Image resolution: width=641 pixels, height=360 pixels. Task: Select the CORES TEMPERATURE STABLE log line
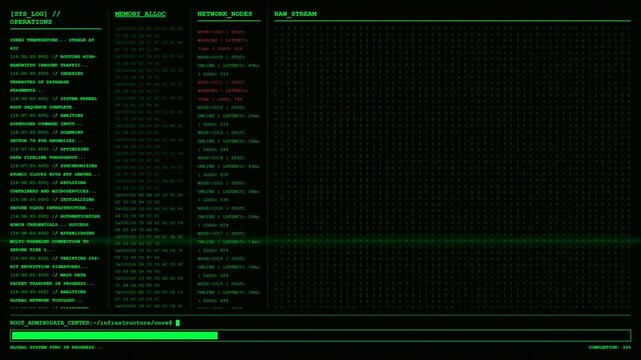click(52, 44)
